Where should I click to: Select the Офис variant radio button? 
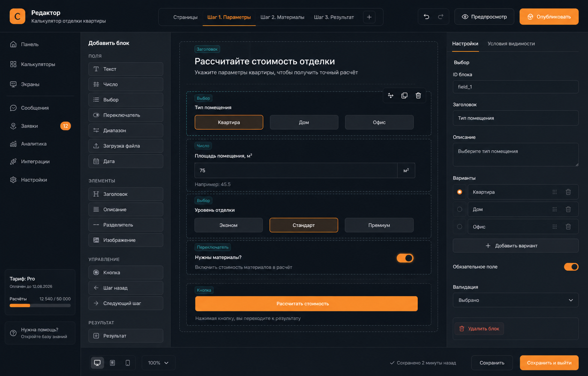459,226
